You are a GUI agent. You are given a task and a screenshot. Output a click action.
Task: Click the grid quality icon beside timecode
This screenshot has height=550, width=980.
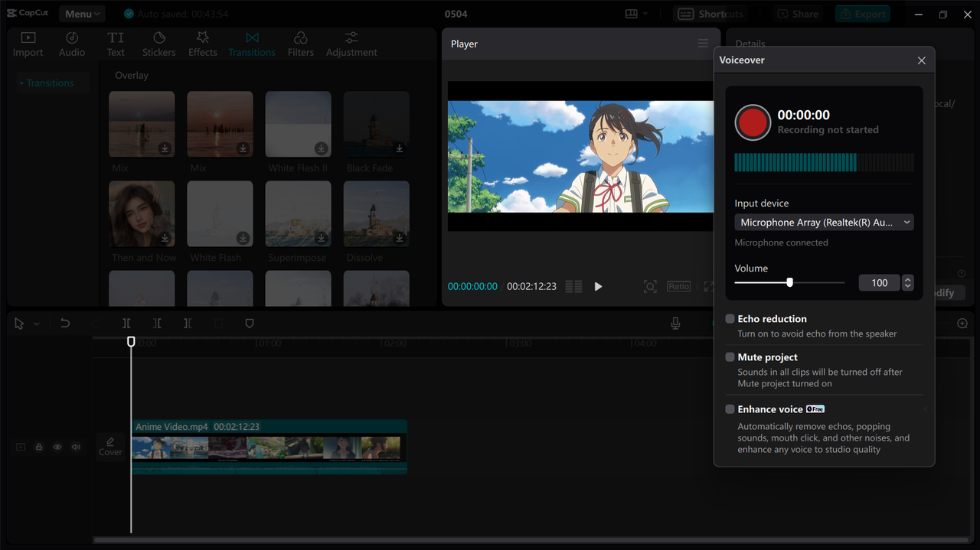point(573,286)
